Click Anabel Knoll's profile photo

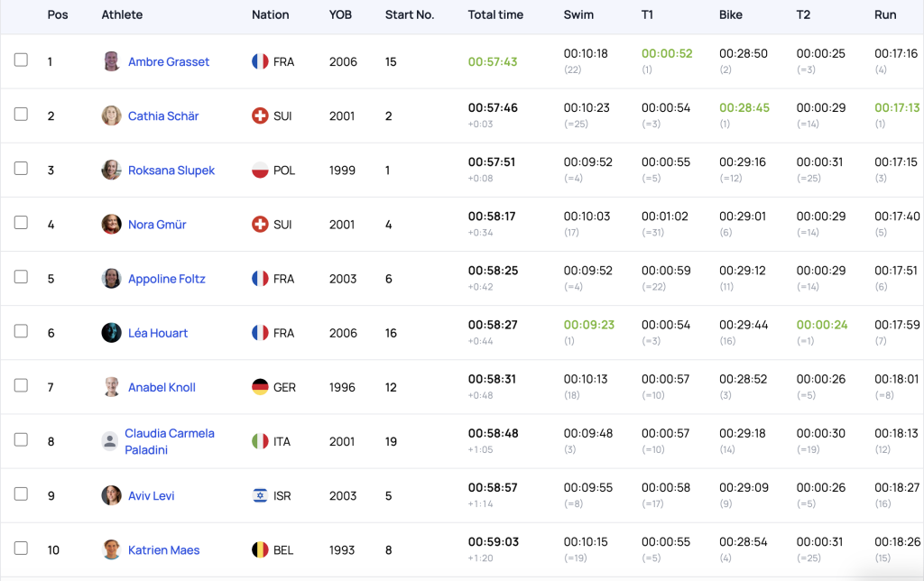point(111,387)
